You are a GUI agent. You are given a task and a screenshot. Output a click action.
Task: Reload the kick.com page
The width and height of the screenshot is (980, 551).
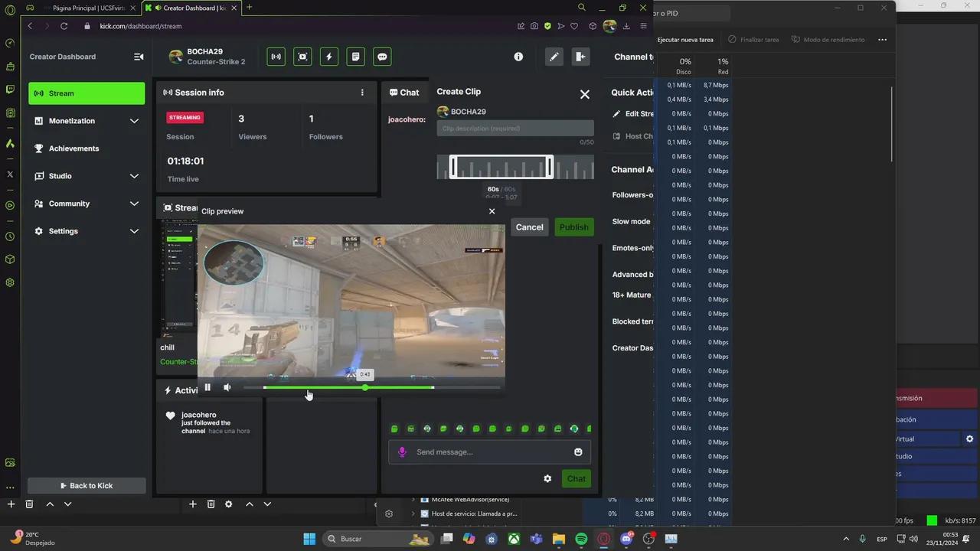tap(64, 25)
